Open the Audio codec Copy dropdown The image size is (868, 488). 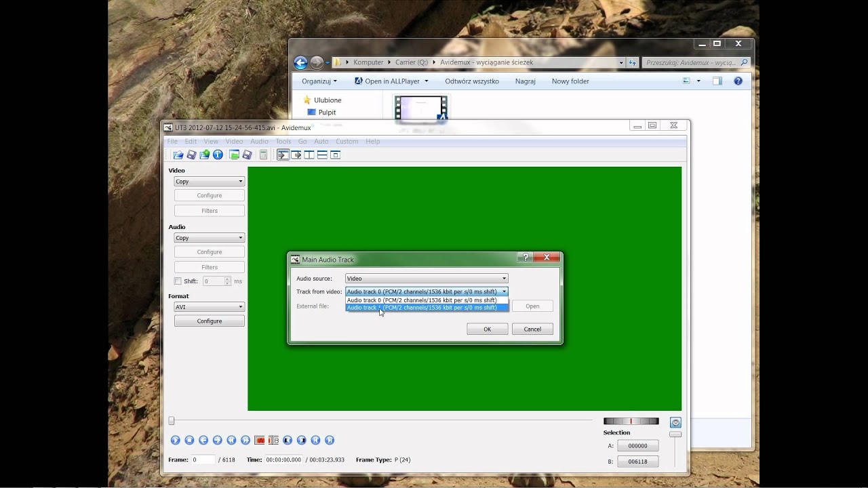click(210, 238)
